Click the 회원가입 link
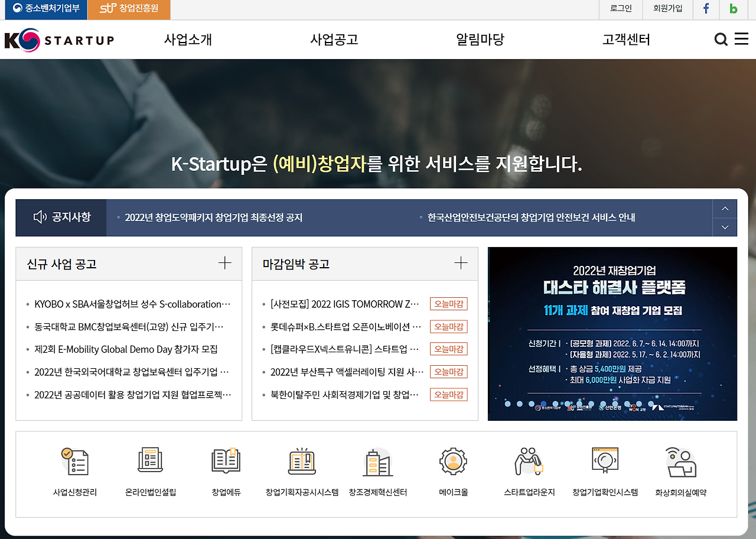Screen dimensions: 756x539 [x=667, y=8]
